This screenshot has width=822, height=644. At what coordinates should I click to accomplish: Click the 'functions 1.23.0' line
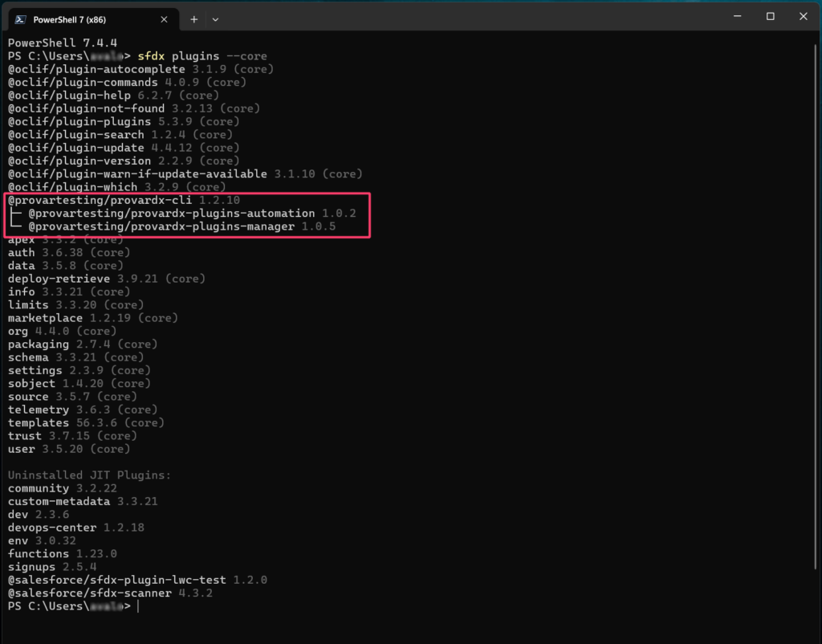coord(63,554)
